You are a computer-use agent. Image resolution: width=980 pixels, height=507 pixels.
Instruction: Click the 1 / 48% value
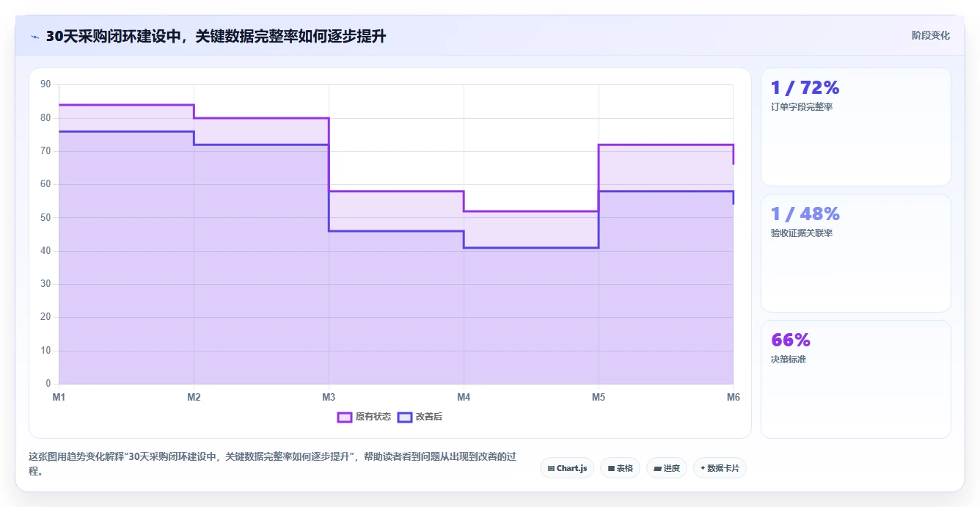(805, 214)
